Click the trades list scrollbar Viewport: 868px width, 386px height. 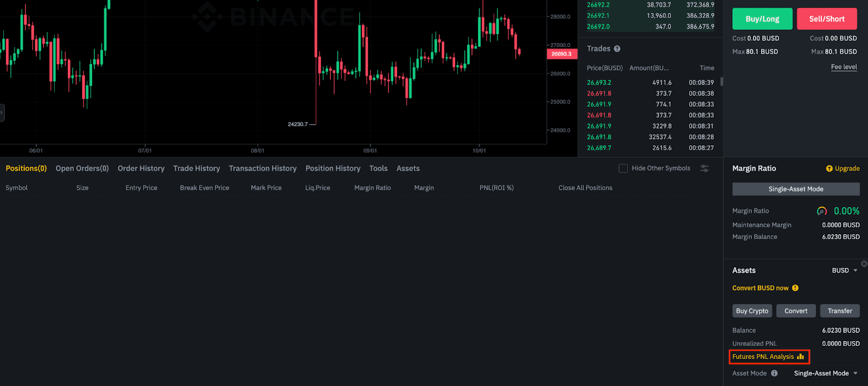722,82
